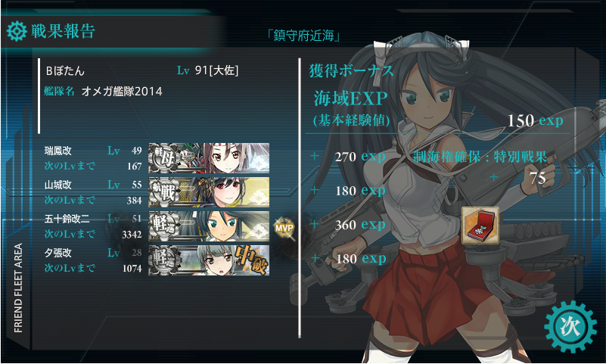Select the 瑞鳳改 ship banner
This screenshot has width=606, height=364.
coord(209,157)
